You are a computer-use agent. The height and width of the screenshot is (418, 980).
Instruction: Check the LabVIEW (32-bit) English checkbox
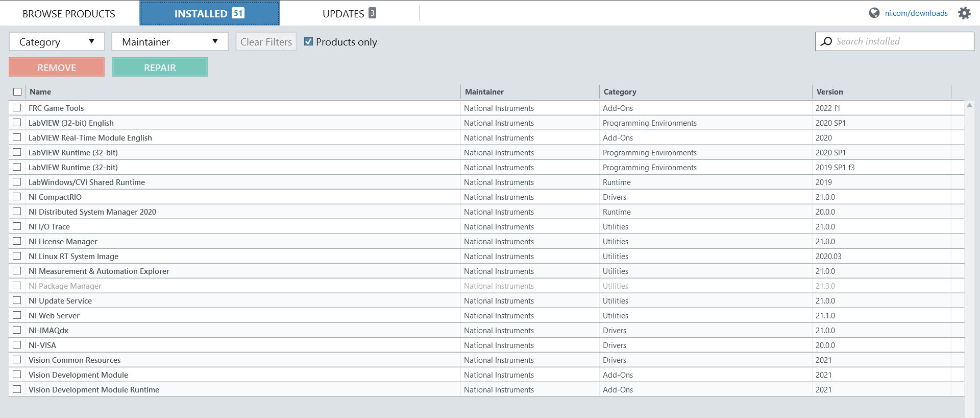[17, 123]
